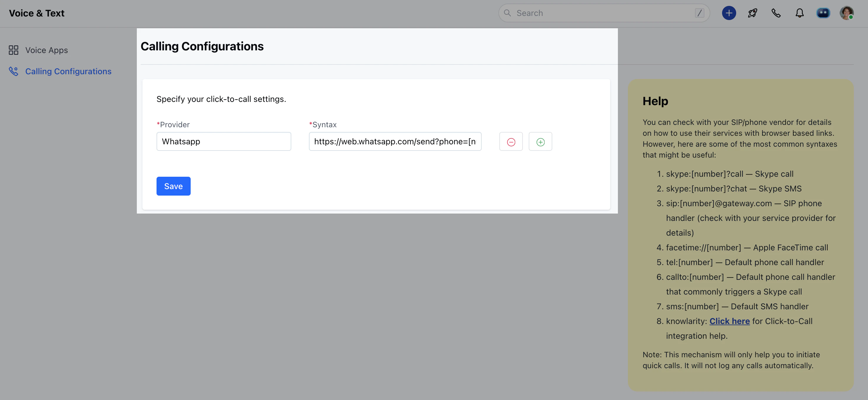
Task: Click the Calling Configurations page heading
Action: pos(202,46)
